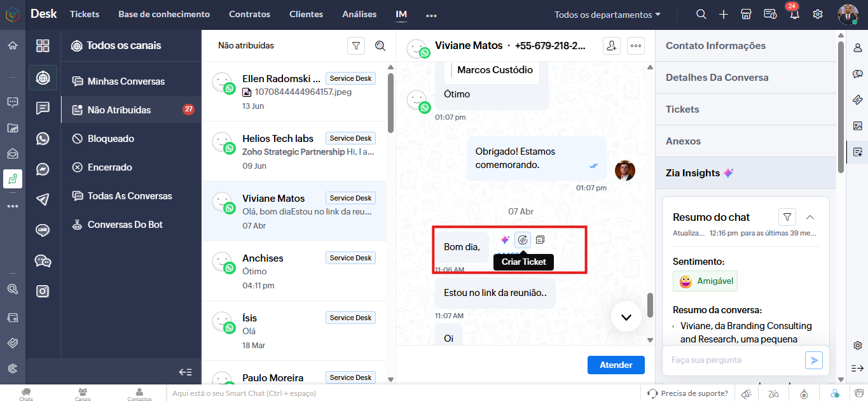Open WhatsApp channel in sidebar
The width and height of the screenshot is (868, 401).
click(43, 139)
